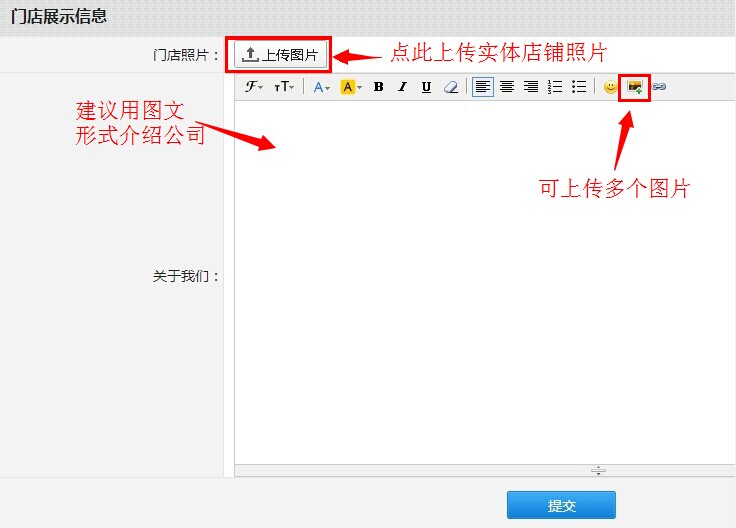Align text to the right
Viewport: 736px width, 528px height.
click(x=531, y=87)
